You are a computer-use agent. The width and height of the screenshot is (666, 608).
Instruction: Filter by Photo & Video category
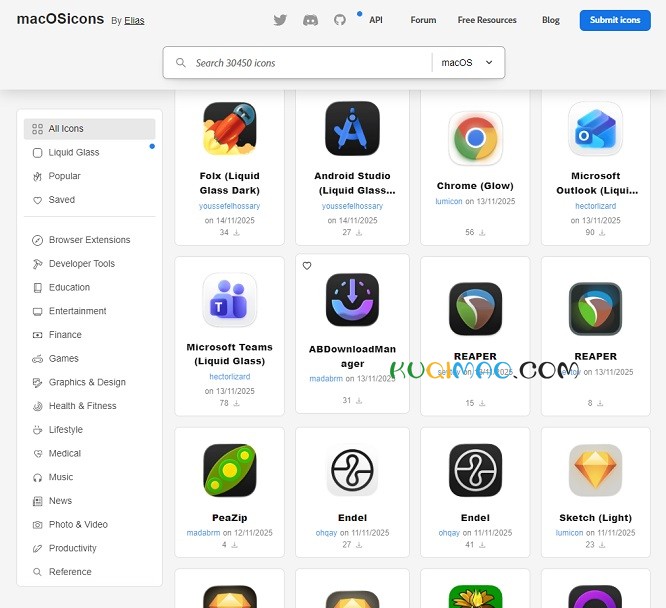click(90, 525)
